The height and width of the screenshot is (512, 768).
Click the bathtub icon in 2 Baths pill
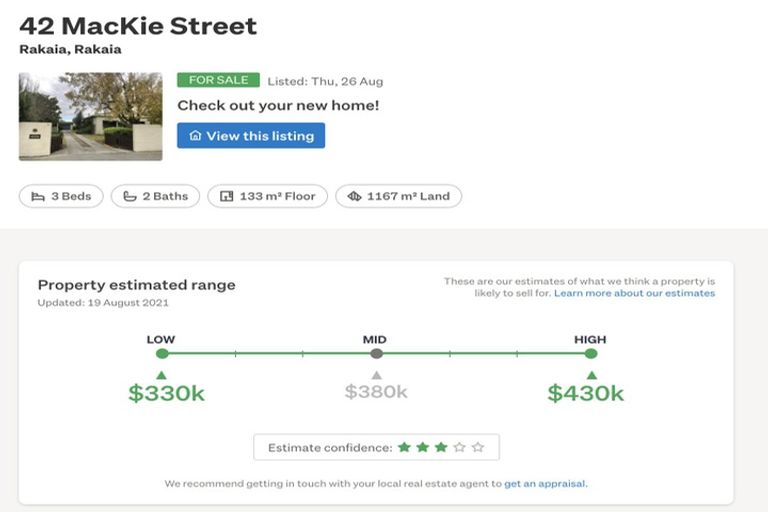click(x=130, y=197)
